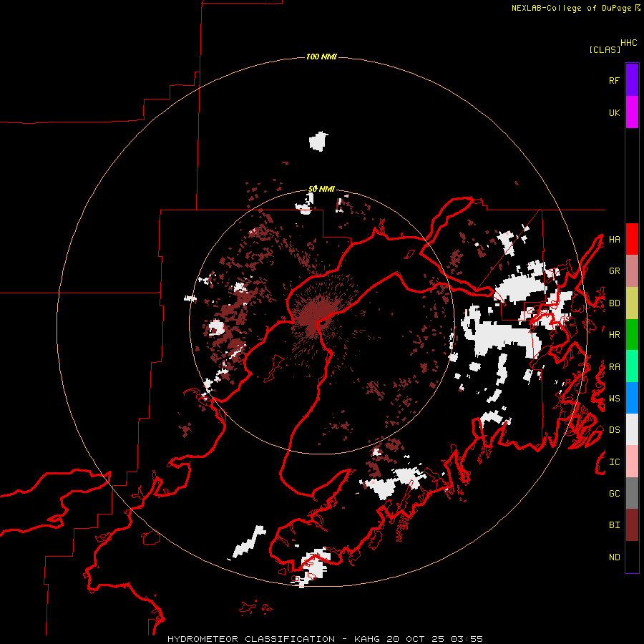Click the 20 OCT 25 date
The image size is (644, 644).
click(416, 639)
